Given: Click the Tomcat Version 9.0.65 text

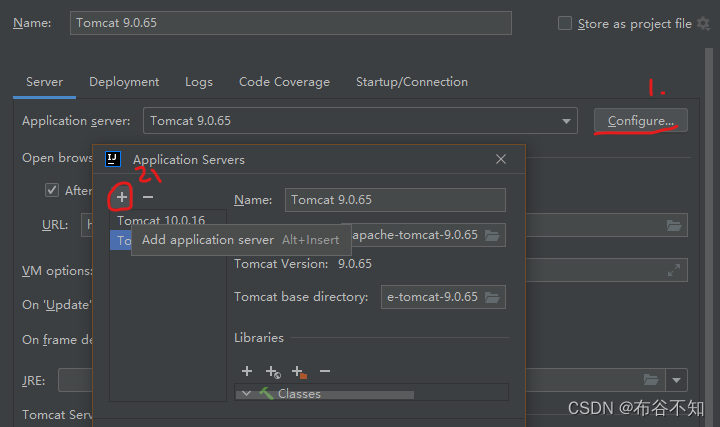Looking at the screenshot, I should [303, 264].
